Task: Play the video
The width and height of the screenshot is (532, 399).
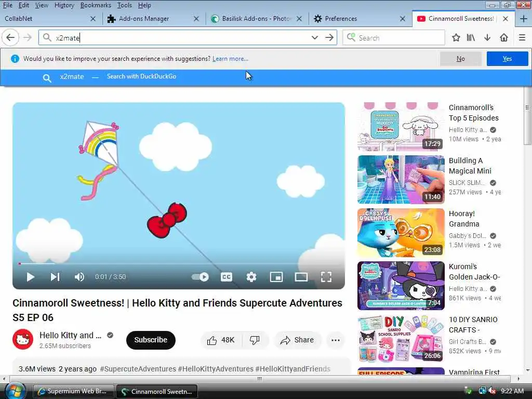Action: (30, 277)
